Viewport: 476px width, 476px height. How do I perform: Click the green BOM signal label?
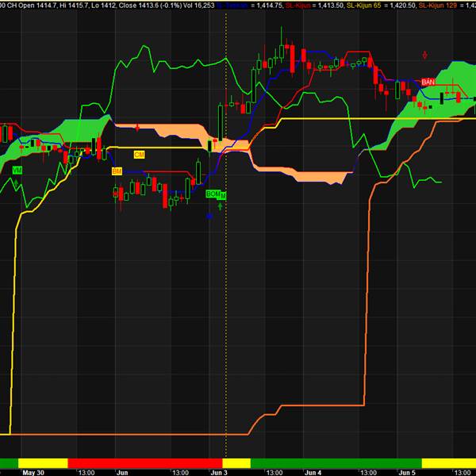(213, 194)
